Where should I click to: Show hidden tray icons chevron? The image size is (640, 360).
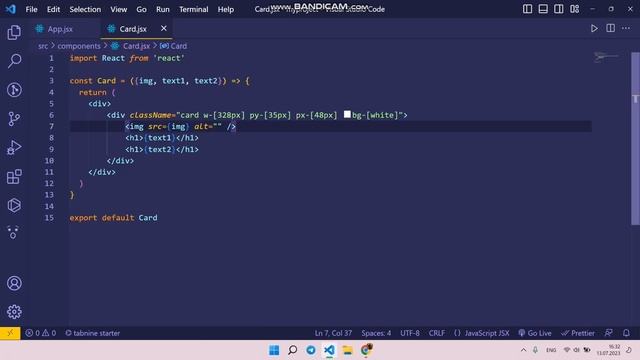click(523, 350)
